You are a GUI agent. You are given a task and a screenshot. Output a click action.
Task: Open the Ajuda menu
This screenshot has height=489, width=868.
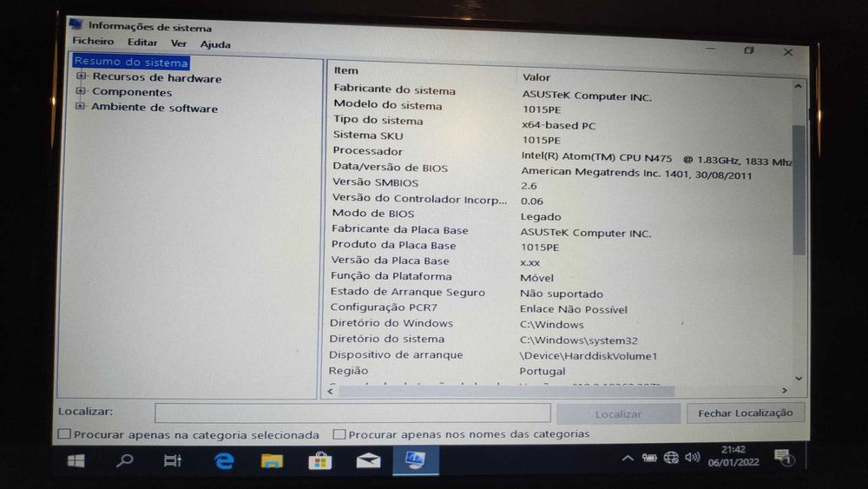(x=215, y=44)
